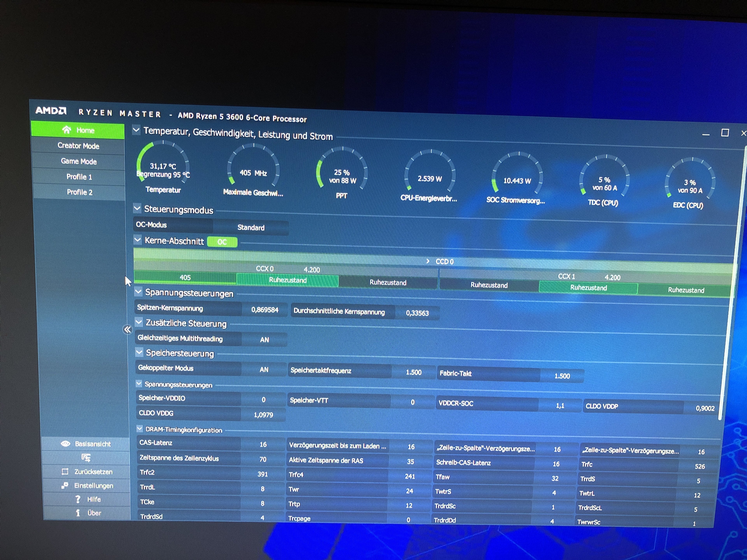
Task: Click the Basisansicht eye icon
Action: [x=66, y=444]
